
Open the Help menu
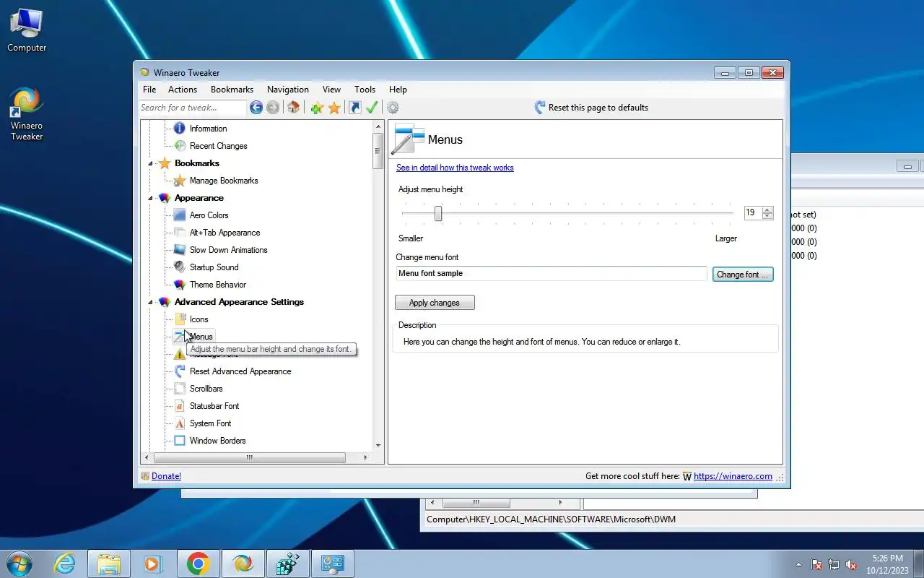pos(398,90)
